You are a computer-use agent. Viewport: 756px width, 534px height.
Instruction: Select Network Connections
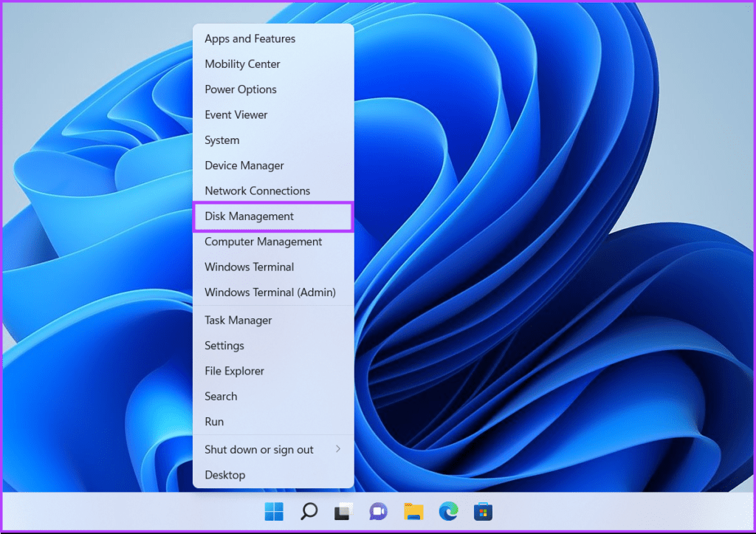coord(257,191)
